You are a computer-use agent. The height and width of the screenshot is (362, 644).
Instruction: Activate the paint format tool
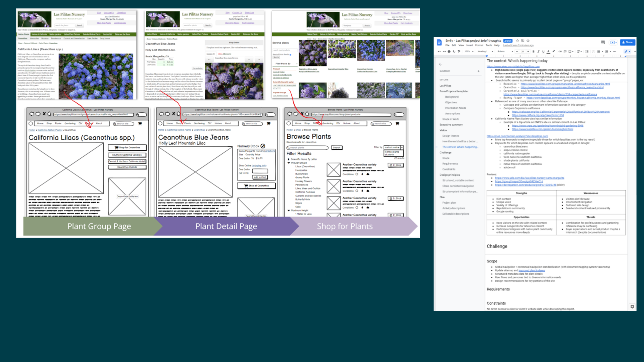459,51
